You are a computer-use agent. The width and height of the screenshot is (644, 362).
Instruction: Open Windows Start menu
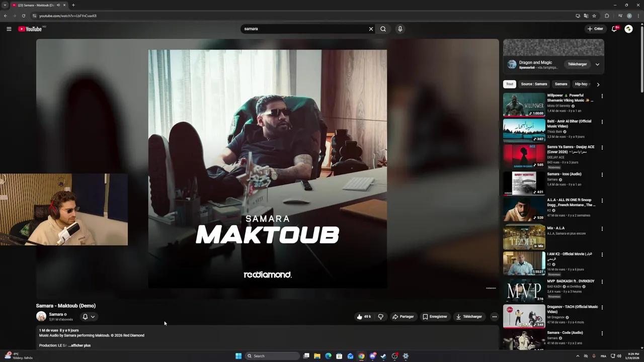238,356
